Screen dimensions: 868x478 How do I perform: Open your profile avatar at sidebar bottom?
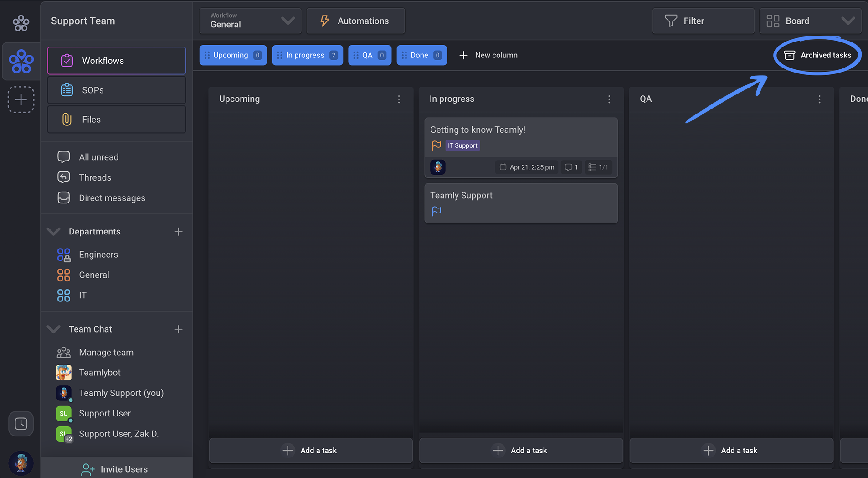[x=21, y=463]
